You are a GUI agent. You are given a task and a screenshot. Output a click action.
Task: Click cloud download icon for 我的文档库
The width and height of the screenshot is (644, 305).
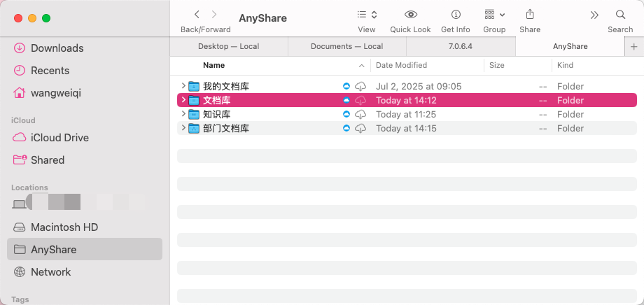pos(360,87)
